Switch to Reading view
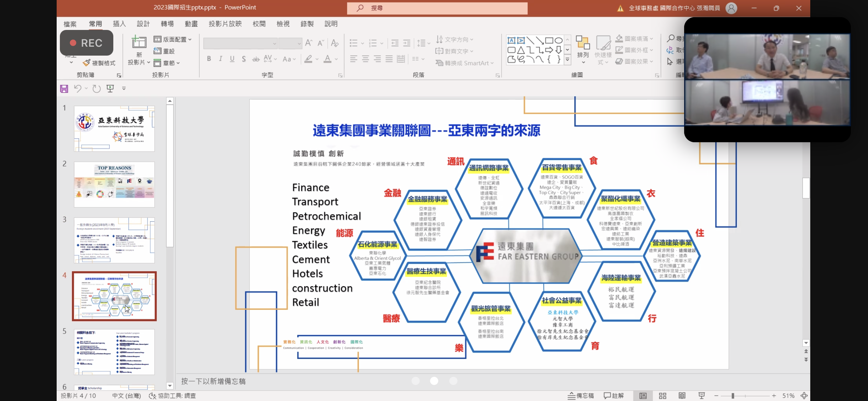This screenshot has width=868, height=401. click(x=682, y=396)
